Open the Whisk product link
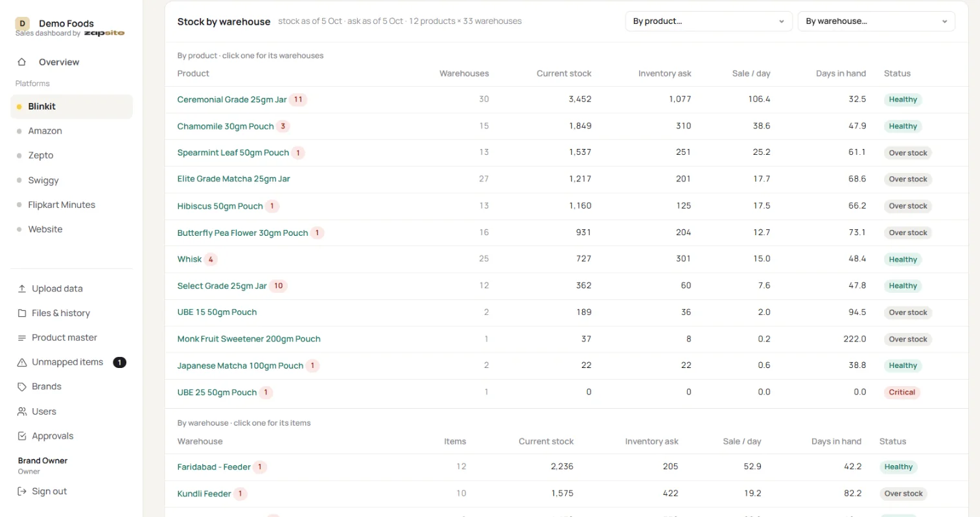This screenshot has width=980, height=517. (x=189, y=259)
